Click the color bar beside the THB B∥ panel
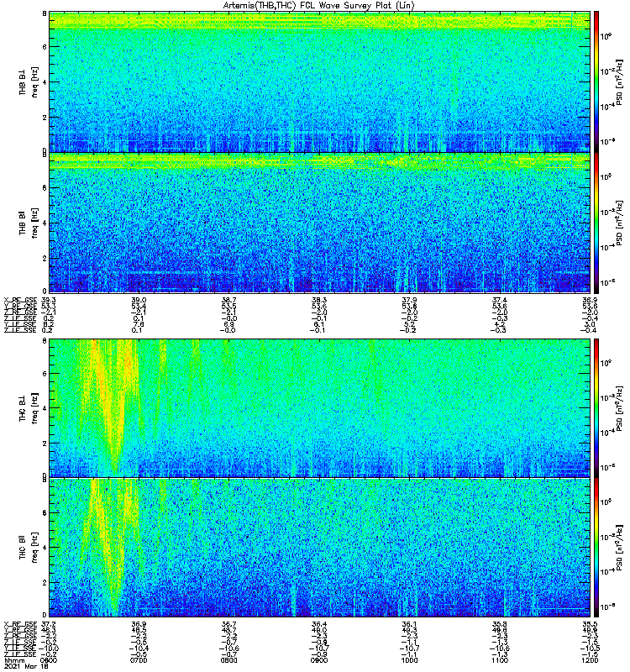This screenshot has height=672, width=630. point(596,223)
